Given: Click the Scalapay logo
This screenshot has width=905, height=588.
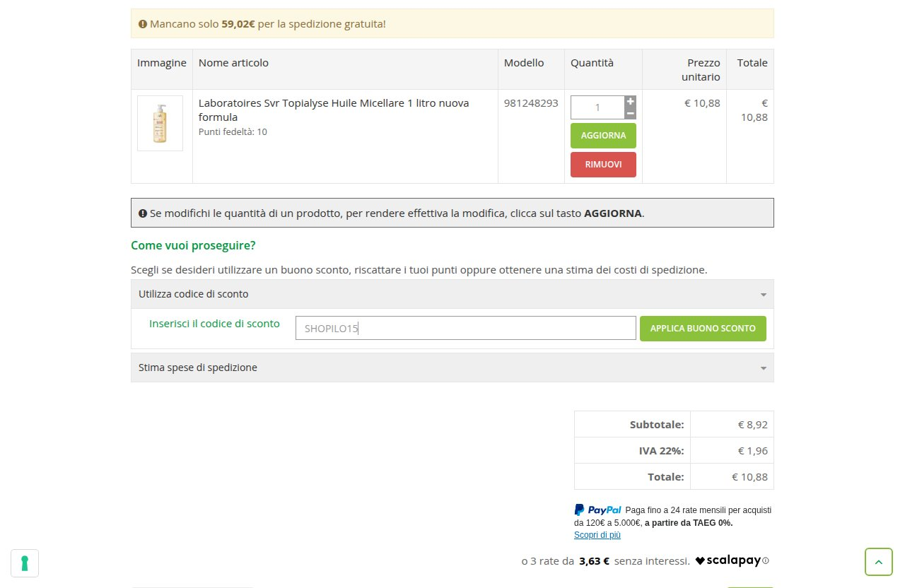Looking at the screenshot, I should (728, 561).
